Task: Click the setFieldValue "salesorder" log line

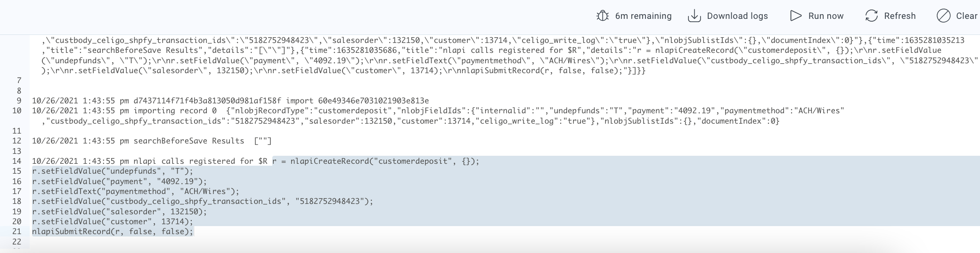Action: pos(119,211)
